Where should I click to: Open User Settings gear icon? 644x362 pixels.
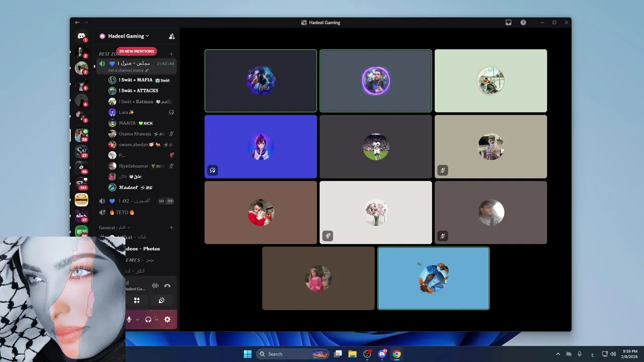tap(167, 319)
